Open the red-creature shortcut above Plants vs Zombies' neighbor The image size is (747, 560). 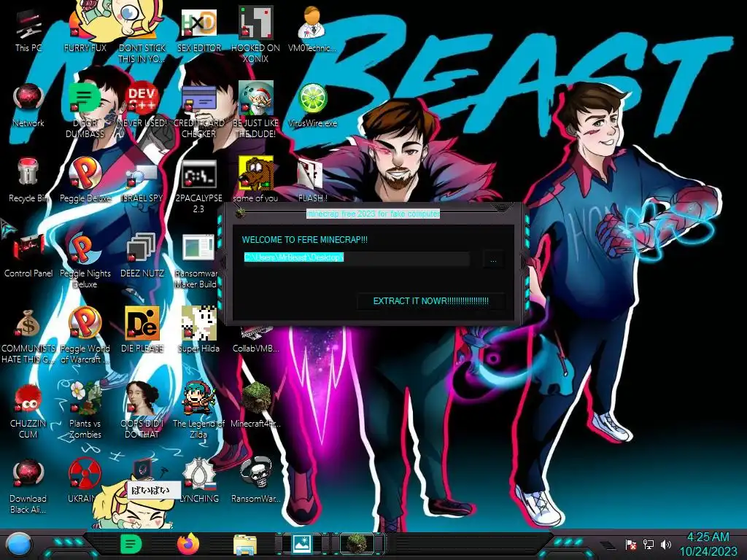pyautogui.click(x=28, y=411)
